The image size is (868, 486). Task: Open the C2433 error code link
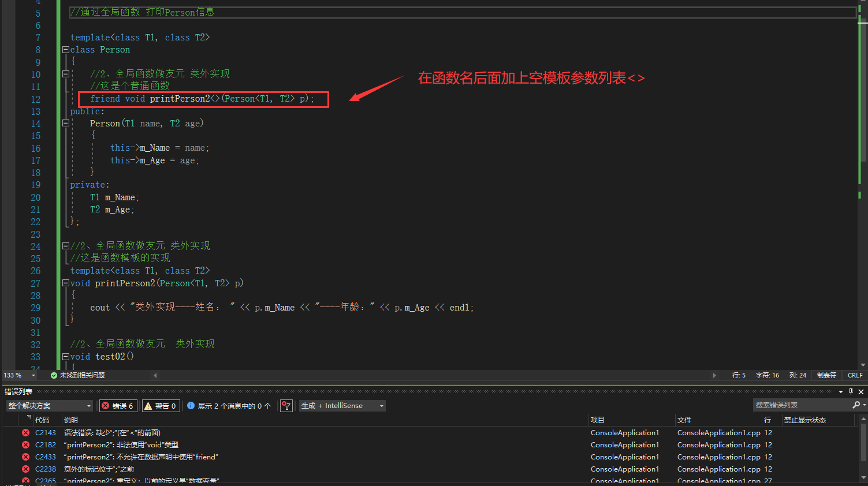(x=46, y=457)
